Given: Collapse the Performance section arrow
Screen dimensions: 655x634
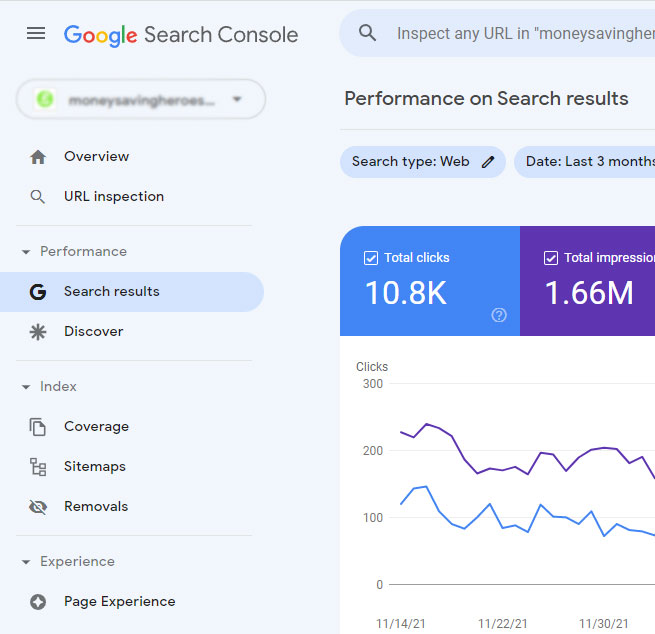Looking at the screenshot, I should point(26,252).
